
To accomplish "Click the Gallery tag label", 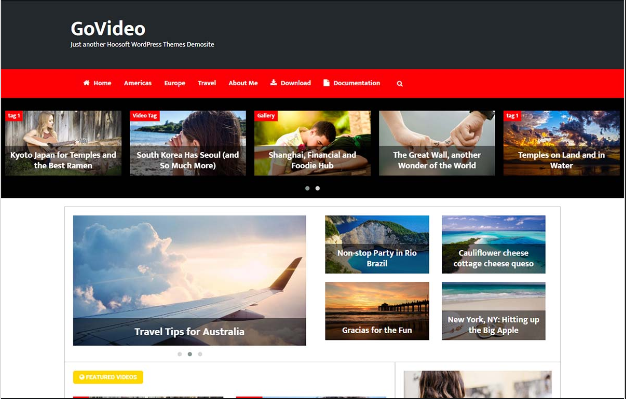I will (x=266, y=116).
